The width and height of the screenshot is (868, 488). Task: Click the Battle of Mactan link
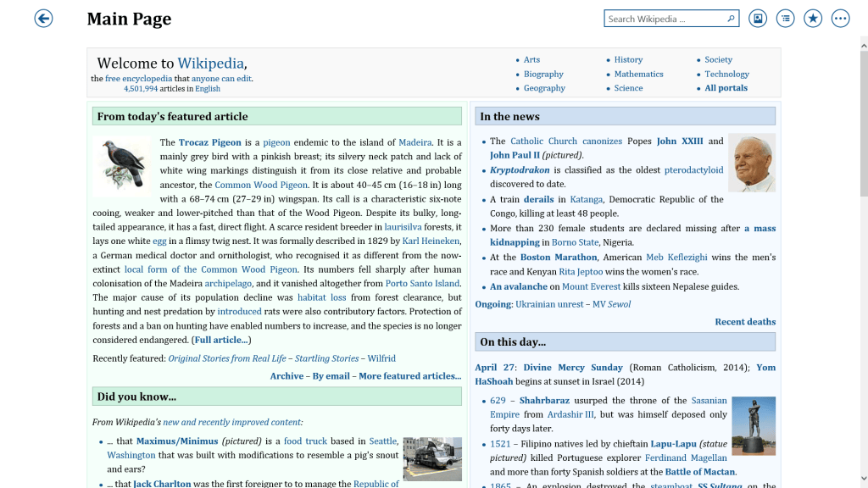coord(699,471)
